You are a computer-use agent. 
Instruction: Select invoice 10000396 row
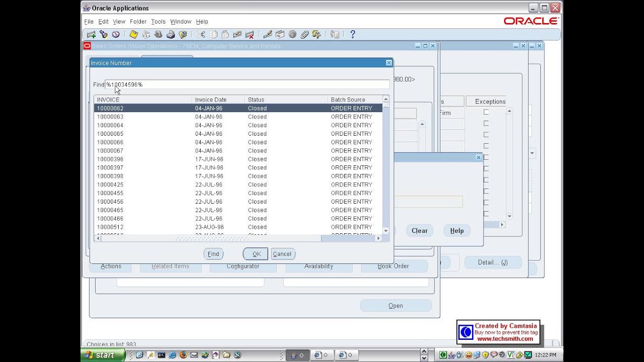pyautogui.click(x=238, y=159)
